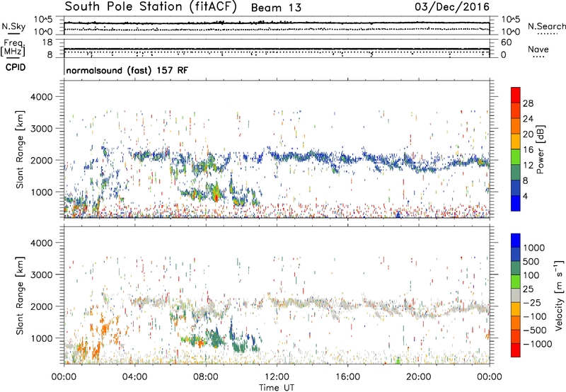Click the red bottom segment of velocity colorbar

point(516,350)
